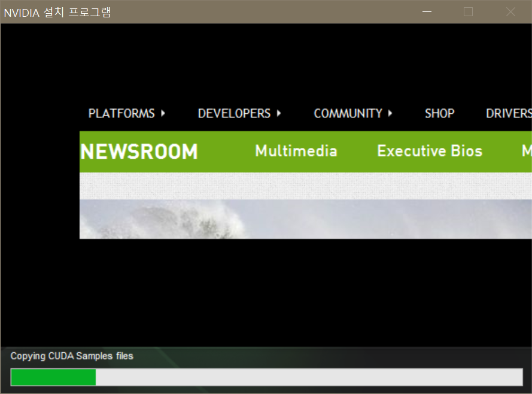532x394 pixels.
Task: Click the disabled maximize window button
Action: point(468,12)
